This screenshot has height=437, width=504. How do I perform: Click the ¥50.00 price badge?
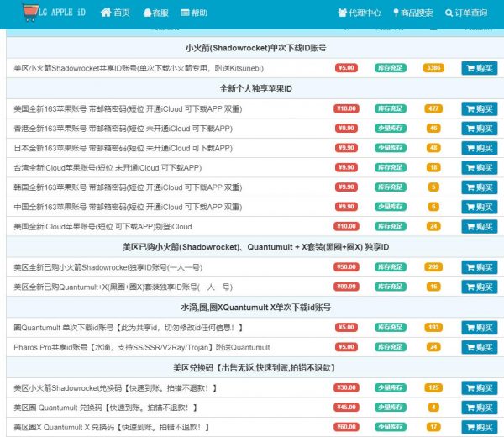(346, 267)
